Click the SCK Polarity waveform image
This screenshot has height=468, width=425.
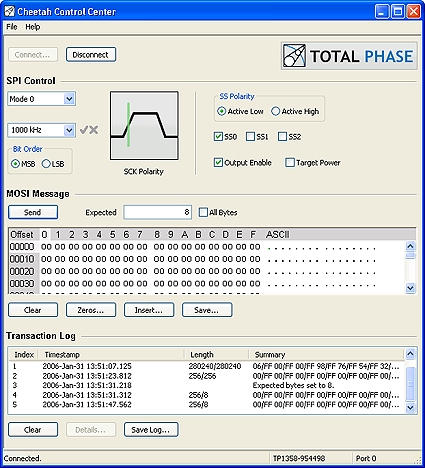pos(144,126)
